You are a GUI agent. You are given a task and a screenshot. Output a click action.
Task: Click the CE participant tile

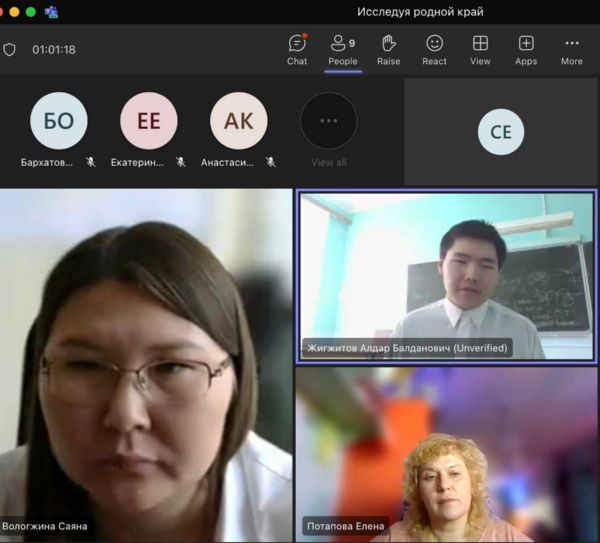[x=500, y=132]
